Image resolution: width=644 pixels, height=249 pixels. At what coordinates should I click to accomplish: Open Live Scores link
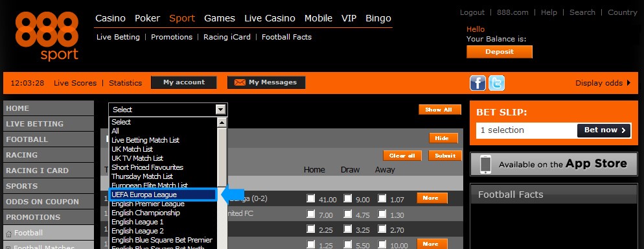coord(75,83)
